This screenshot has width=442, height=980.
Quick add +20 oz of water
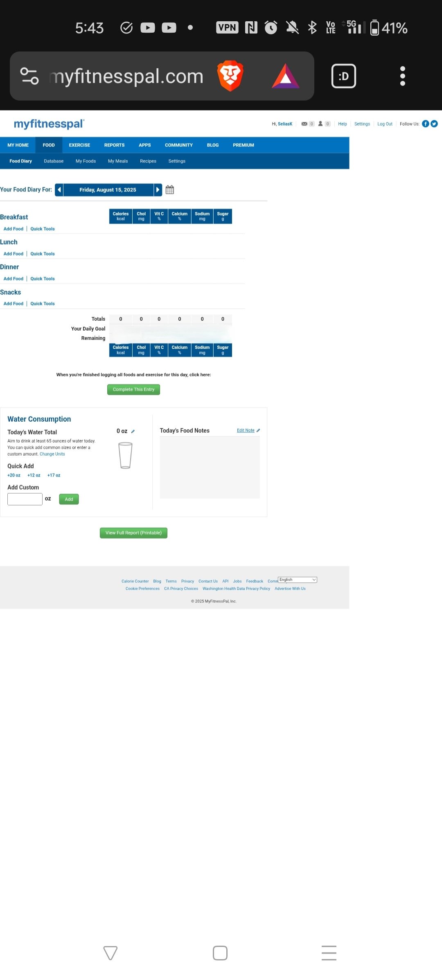tap(14, 475)
